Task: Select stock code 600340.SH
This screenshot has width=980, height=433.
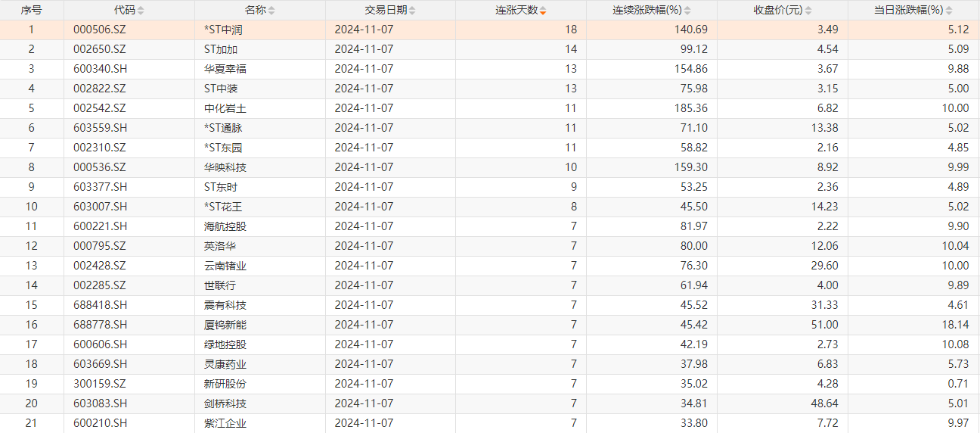Action: pyautogui.click(x=101, y=69)
